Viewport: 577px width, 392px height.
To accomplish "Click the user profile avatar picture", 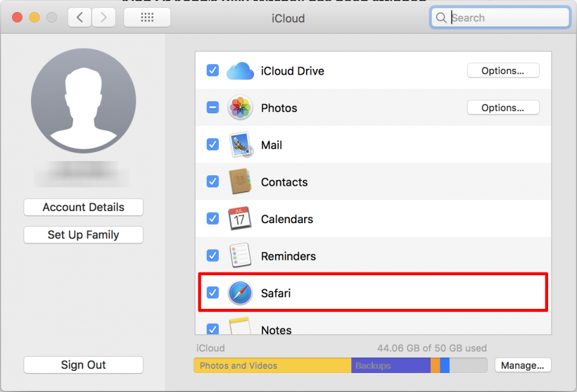I will point(84,101).
